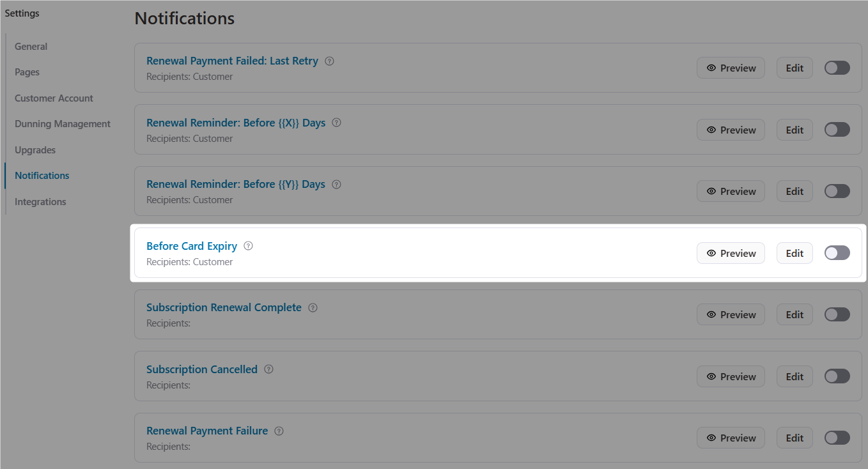Click the eye icon on Before Card Expiry Preview
The height and width of the screenshot is (469, 868).
coord(711,253)
